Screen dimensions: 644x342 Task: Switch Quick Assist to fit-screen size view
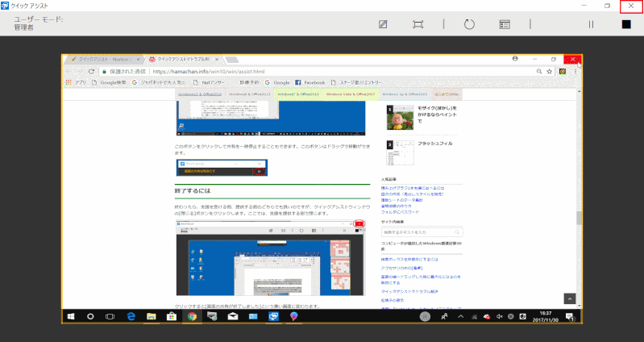pyautogui.click(x=418, y=24)
